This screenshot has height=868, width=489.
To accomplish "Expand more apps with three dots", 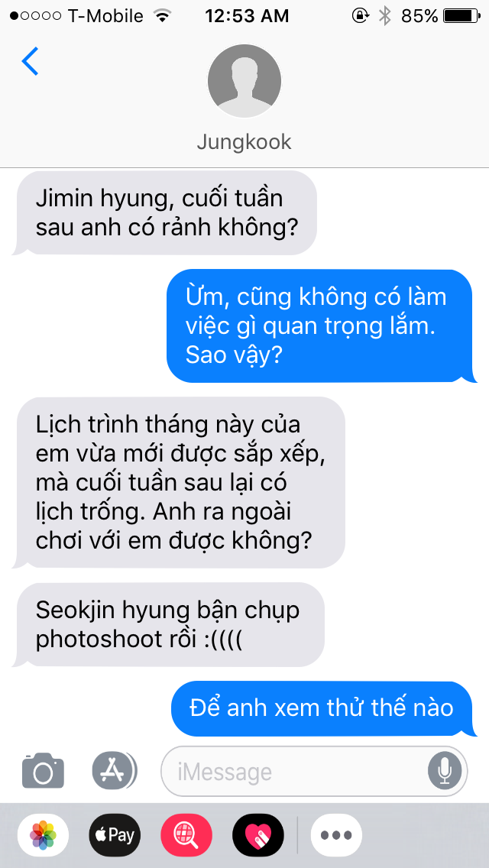I will pyautogui.click(x=336, y=835).
